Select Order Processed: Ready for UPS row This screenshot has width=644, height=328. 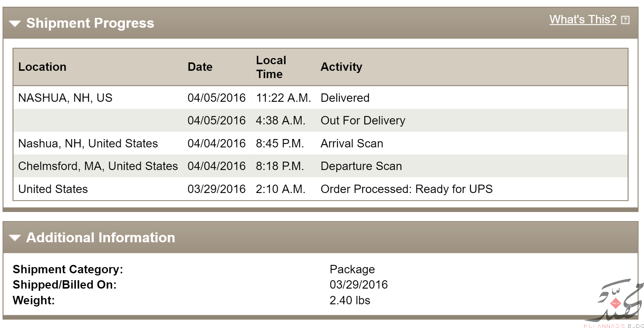click(320, 189)
